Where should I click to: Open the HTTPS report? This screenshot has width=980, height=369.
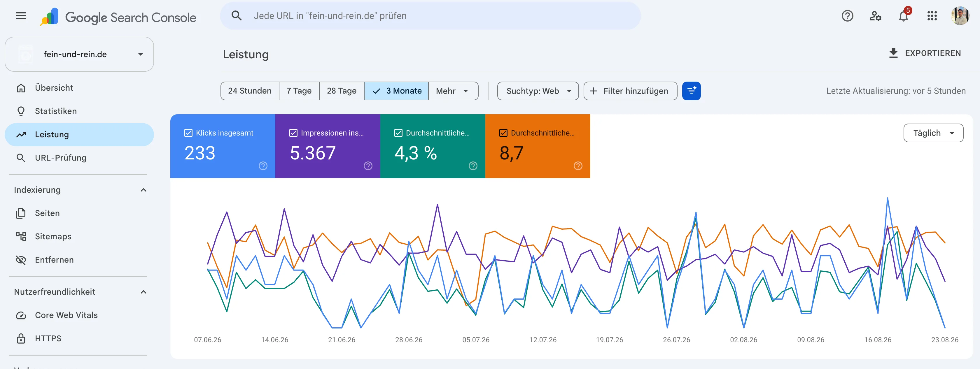point(79,339)
